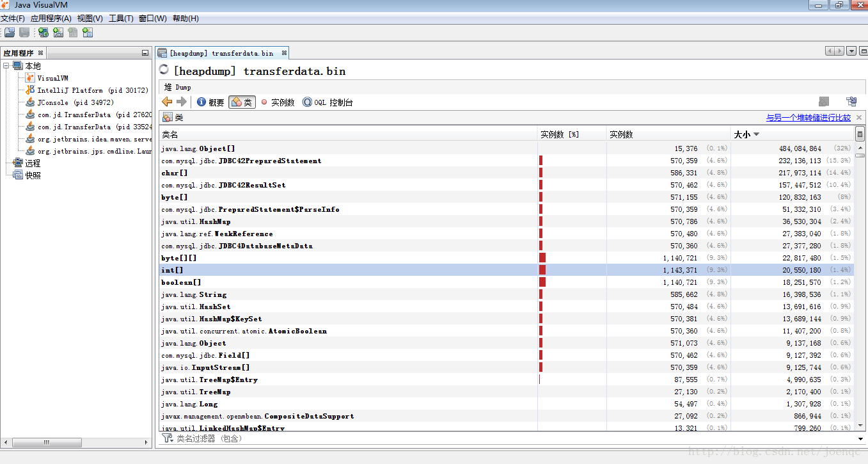Viewport: 868px width, 464px height.
Task: Select com.jd.TransferData (pid 27620) node
Action: click(x=95, y=115)
